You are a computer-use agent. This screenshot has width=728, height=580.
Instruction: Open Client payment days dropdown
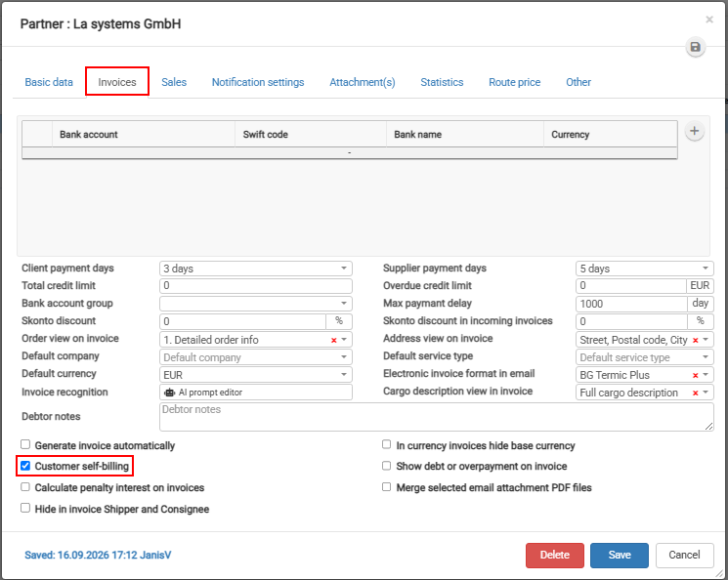click(256, 269)
